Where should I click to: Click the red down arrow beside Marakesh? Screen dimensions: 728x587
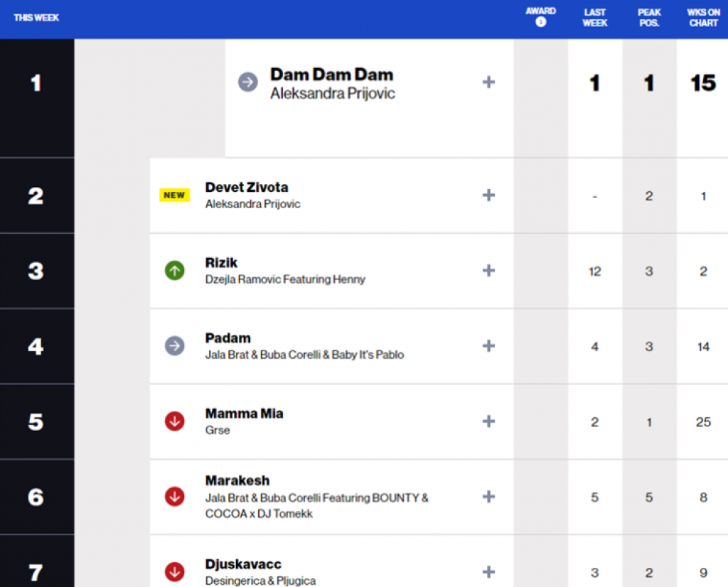click(x=174, y=496)
